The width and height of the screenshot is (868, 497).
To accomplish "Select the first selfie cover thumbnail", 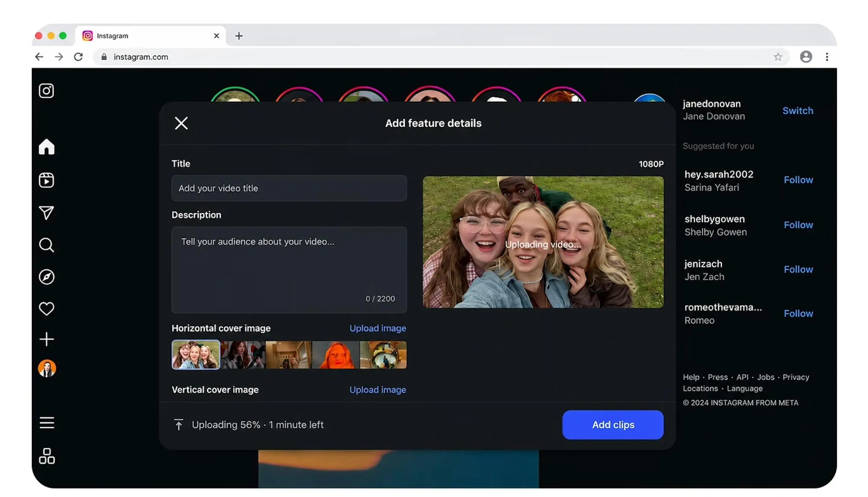I will point(196,355).
